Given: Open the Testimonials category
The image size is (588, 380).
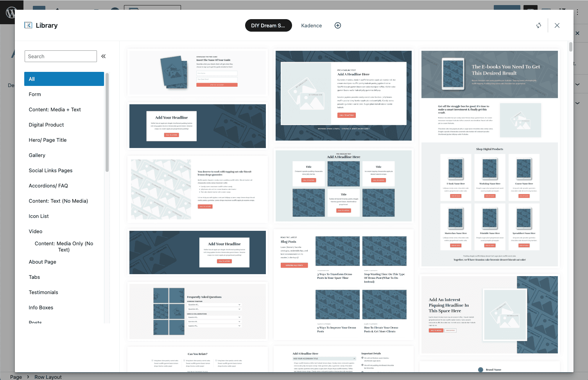Looking at the screenshot, I should 43,292.
